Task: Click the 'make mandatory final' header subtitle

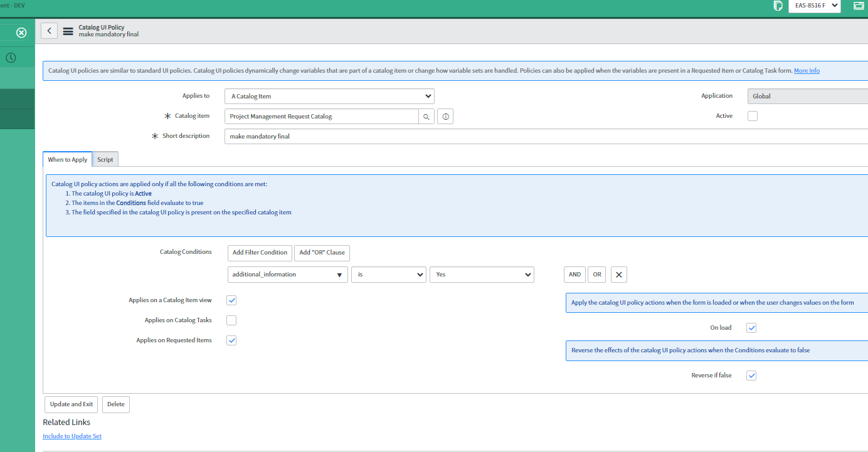Action: click(109, 34)
